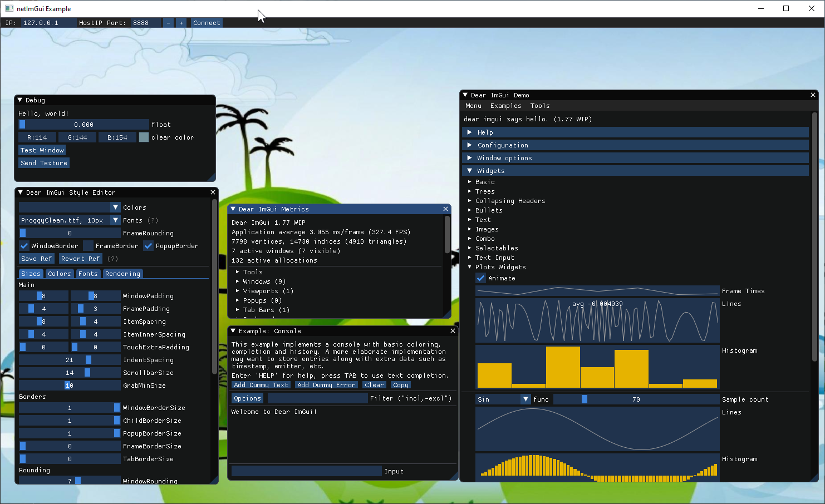Click the Sample count slider
Image resolution: width=825 pixels, height=504 pixels.
tap(636, 399)
